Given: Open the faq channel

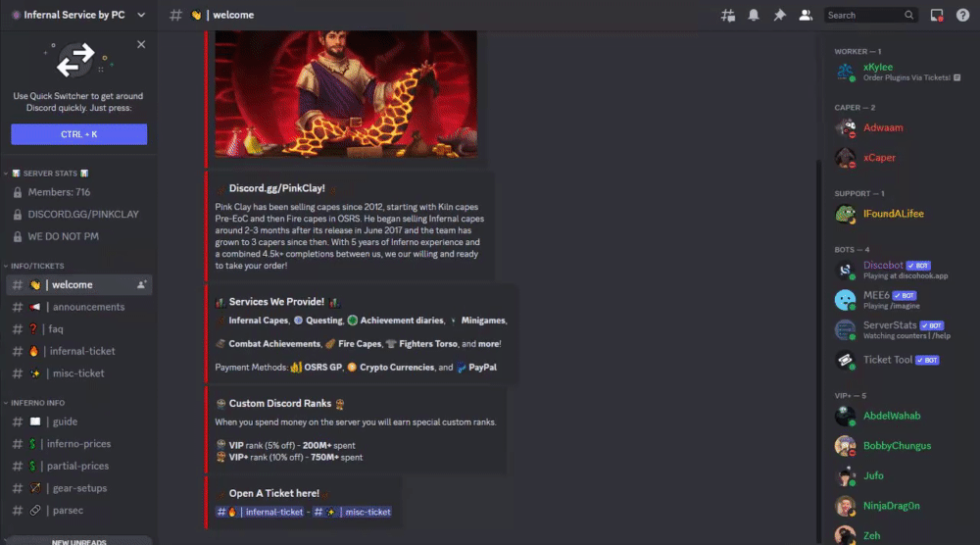Looking at the screenshot, I should 78,329.
